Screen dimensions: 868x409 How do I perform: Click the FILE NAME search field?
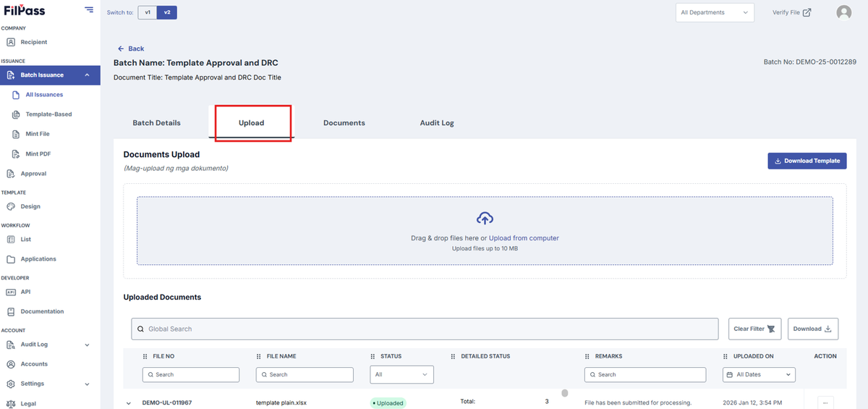(x=305, y=374)
